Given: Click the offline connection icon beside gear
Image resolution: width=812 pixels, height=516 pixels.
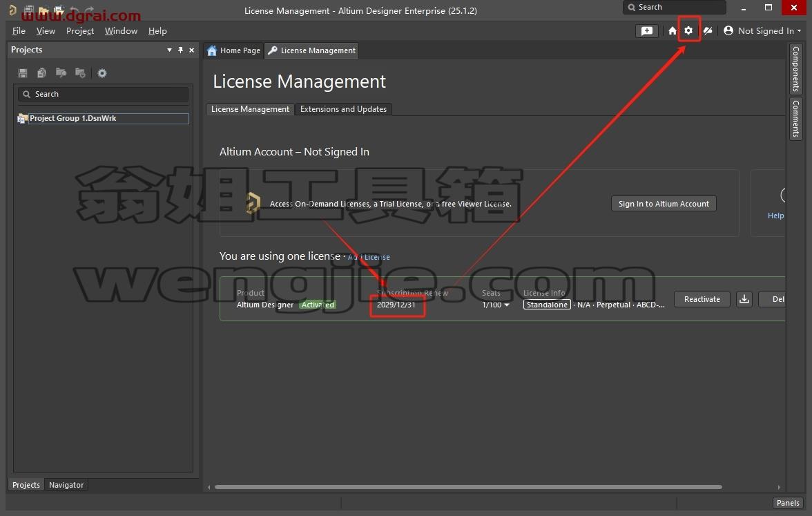Looking at the screenshot, I should 708,30.
